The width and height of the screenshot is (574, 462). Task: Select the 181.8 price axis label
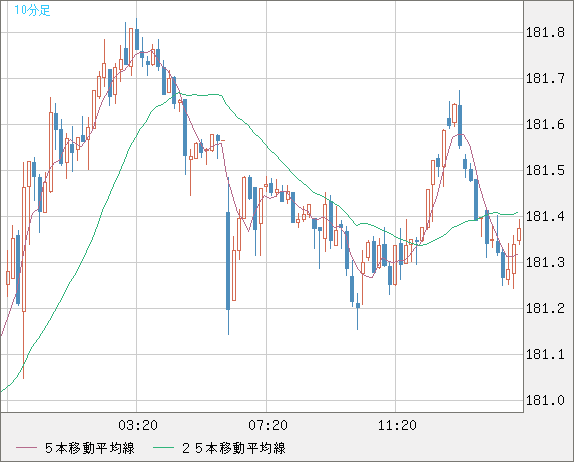545,33
